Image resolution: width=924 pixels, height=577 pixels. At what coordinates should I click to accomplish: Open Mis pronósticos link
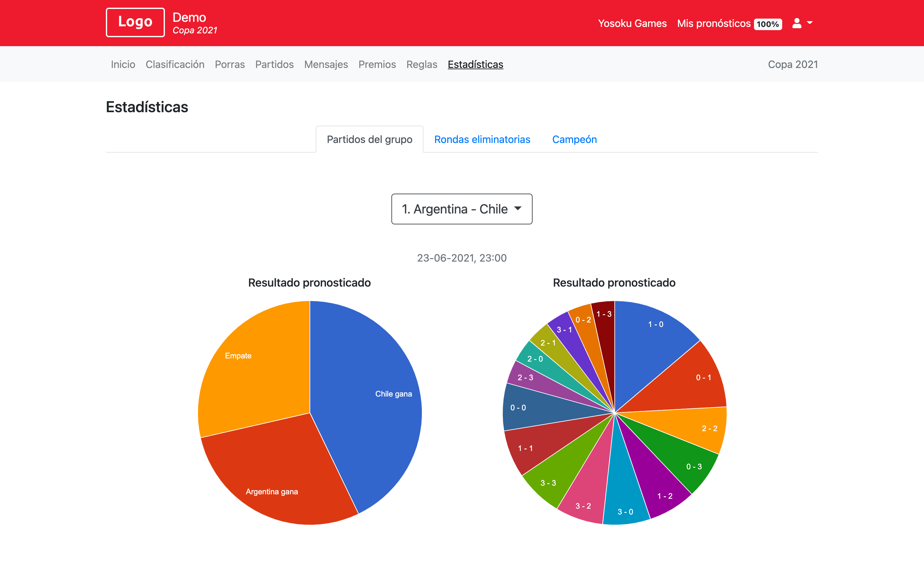coord(714,23)
